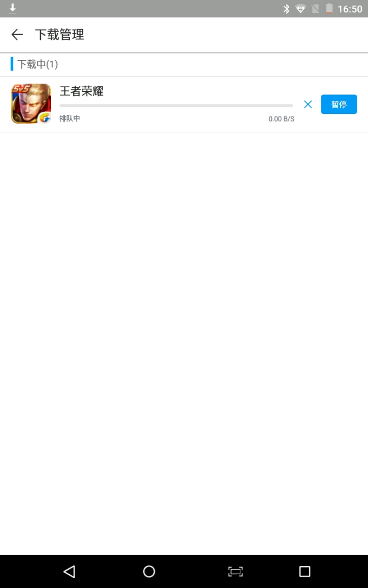The height and width of the screenshot is (588, 368).
Task: Tap the download notification icon in status bar
Action: (x=12, y=8)
